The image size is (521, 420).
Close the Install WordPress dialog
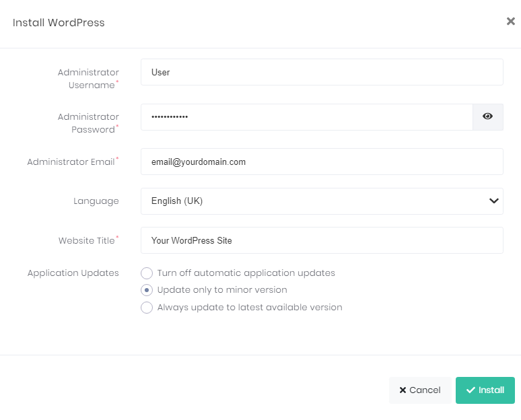[x=511, y=22]
